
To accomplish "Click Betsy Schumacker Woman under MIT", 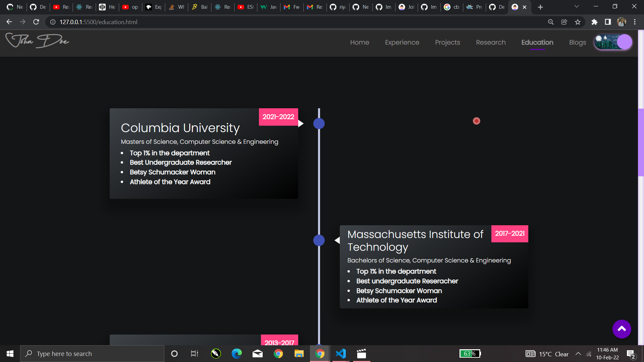I will click(x=399, y=291).
